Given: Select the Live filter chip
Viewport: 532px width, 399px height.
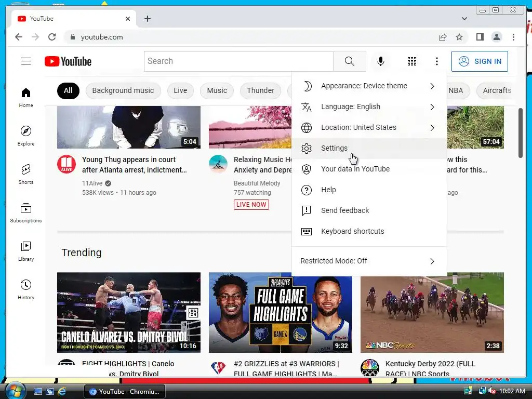Looking at the screenshot, I should click(x=180, y=90).
